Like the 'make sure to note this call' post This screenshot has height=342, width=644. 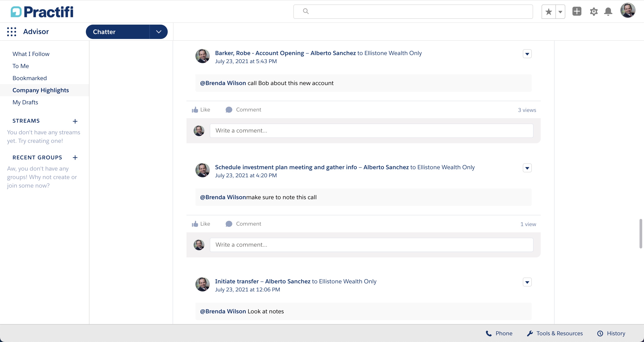pos(201,224)
